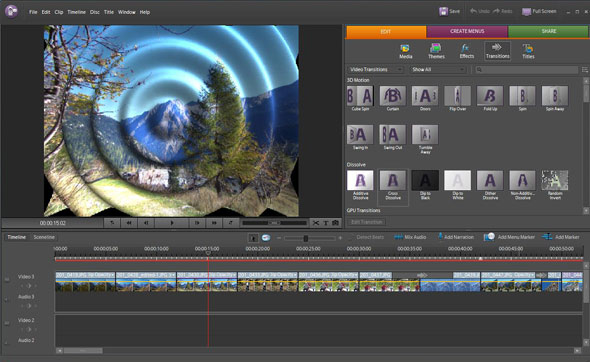Click the Add Narration button

coord(455,237)
